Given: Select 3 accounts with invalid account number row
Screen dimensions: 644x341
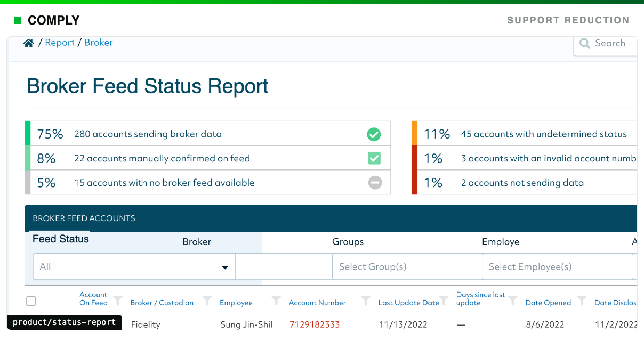Looking at the screenshot, I should pyautogui.click(x=525, y=158).
